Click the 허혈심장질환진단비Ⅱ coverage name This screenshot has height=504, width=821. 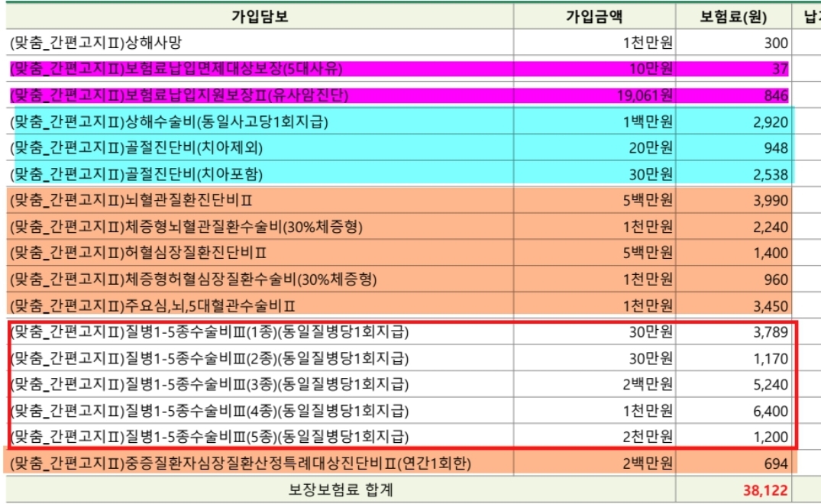tap(137, 254)
